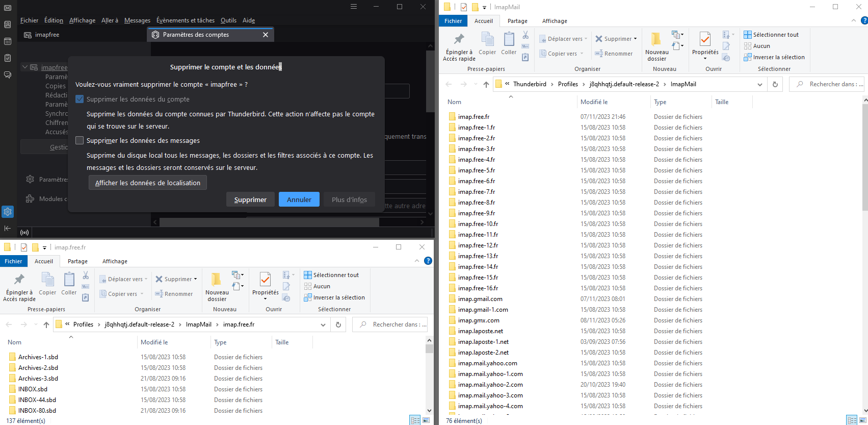The image size is (868, 425).
Task: Open the Tasks space in Thunderbird sidebar
Action: point(8,58)
